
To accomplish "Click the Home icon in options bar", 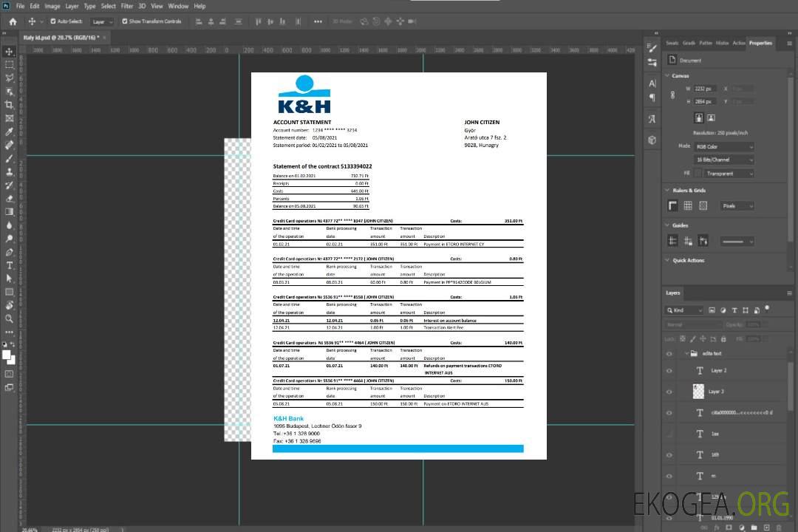I will click(x=13, y=21).
